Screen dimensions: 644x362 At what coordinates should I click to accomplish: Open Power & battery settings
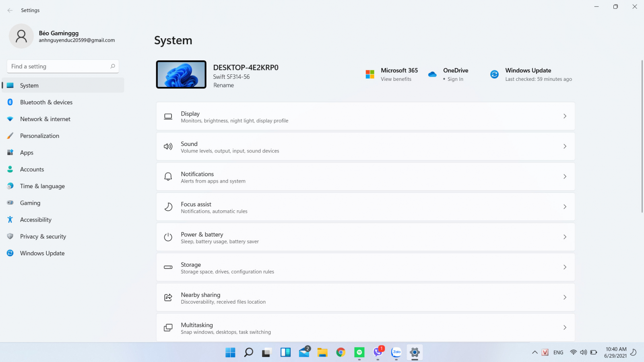point(365,237)
